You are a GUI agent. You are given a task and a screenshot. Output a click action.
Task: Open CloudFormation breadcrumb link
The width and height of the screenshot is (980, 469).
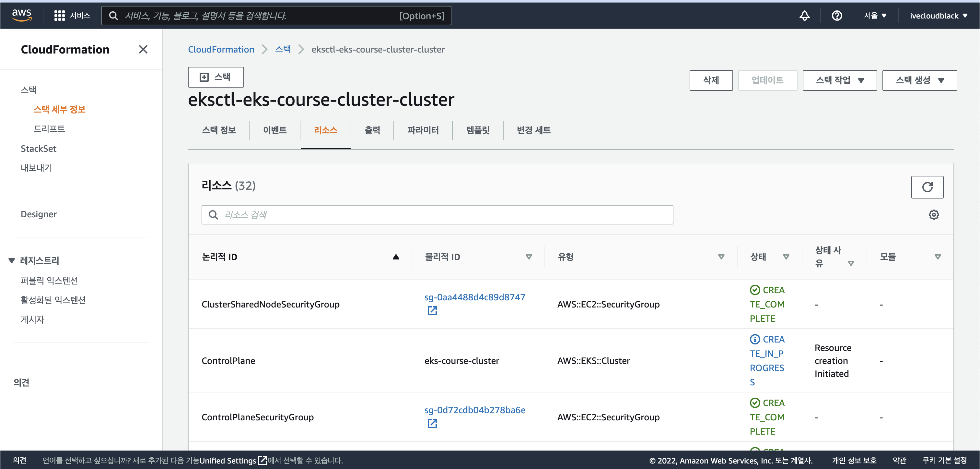pos(221,50)
